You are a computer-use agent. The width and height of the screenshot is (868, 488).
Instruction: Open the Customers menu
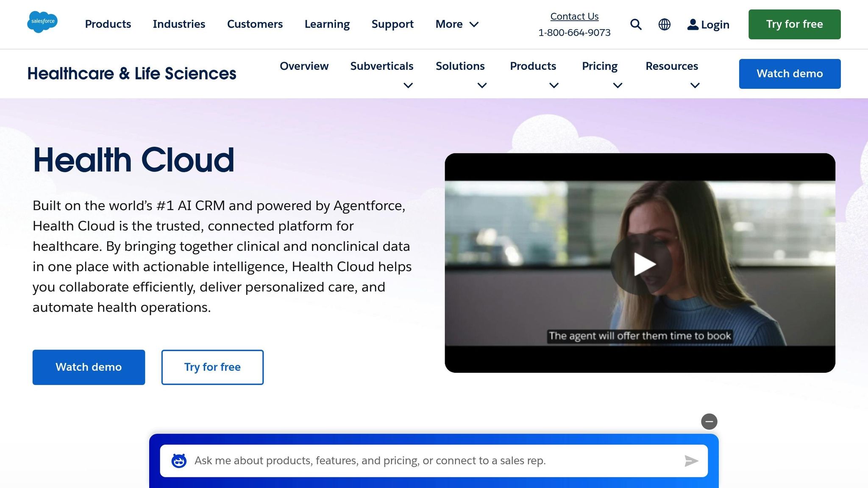(x=255, y=24)
